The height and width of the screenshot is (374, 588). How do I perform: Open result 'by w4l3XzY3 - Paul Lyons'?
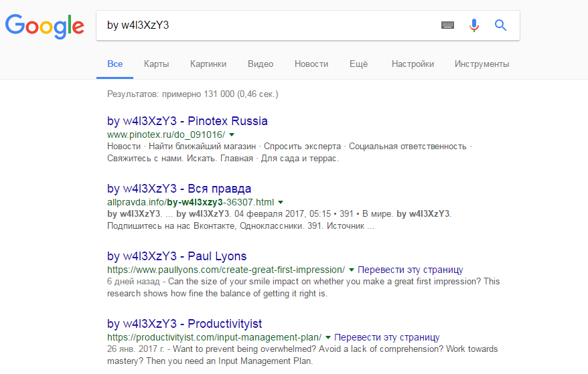coord(177,256)
